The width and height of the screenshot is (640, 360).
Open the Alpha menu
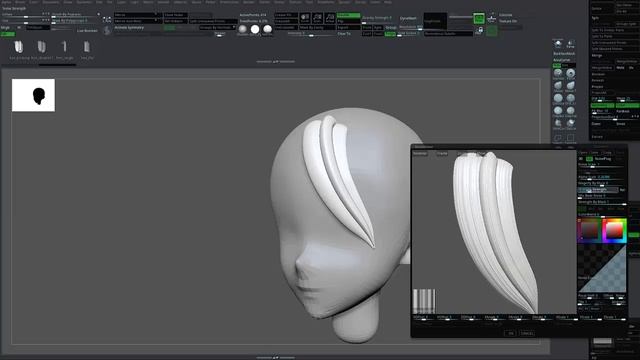click(x=6, y=2)
